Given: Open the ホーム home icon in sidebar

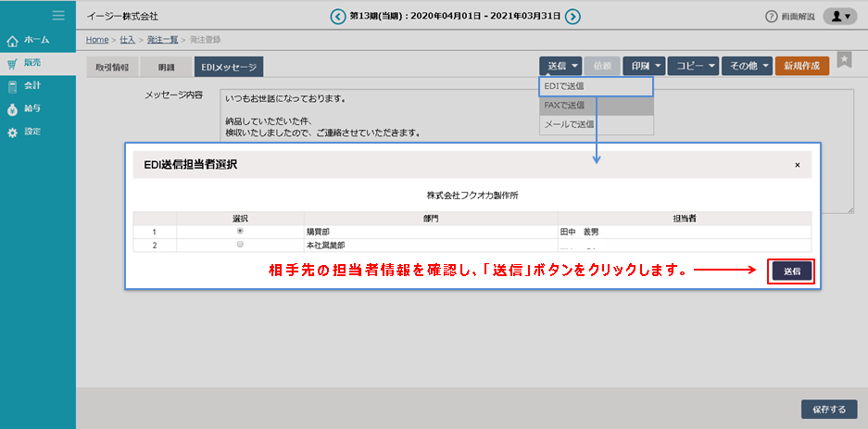Looking at the screenshot, I should point(13,41).
